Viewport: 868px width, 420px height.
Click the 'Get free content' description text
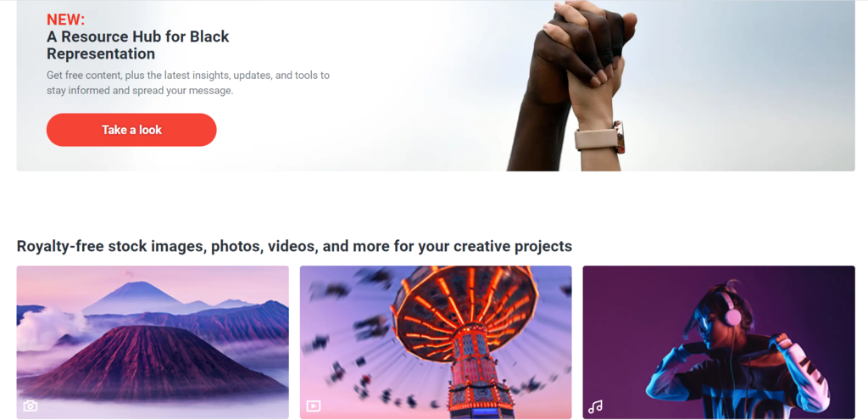tap(188, 82)
